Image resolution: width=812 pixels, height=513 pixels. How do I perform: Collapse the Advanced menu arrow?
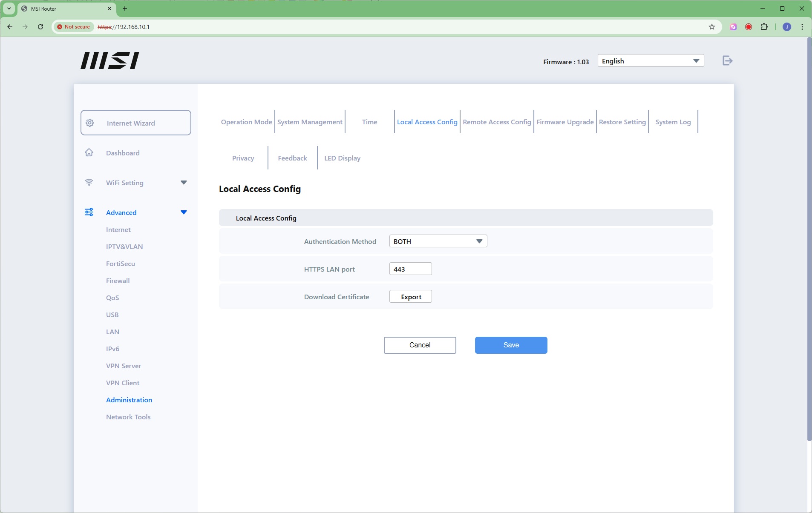tap(184, 212)
